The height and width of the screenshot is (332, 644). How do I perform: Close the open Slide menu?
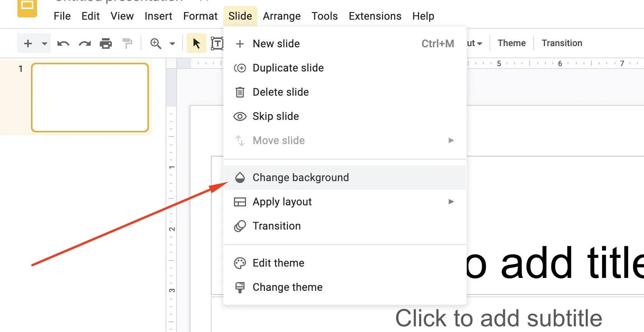tap(240, 16)
